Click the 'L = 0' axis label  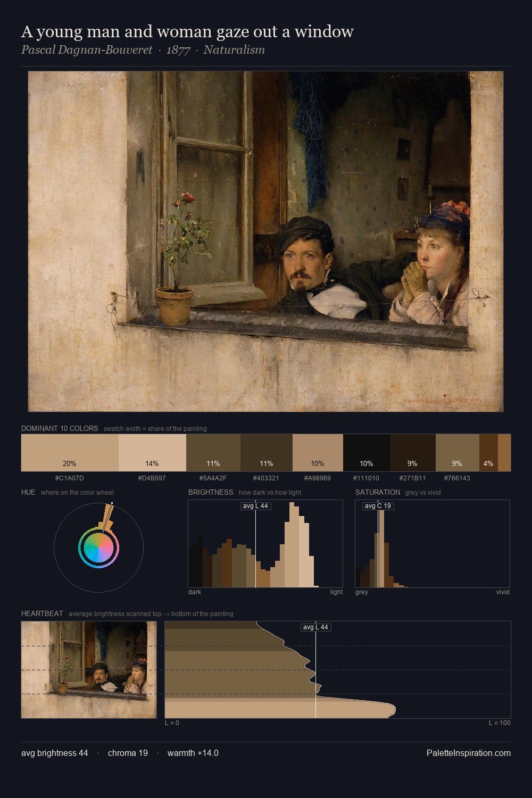[x=172, y=723]
